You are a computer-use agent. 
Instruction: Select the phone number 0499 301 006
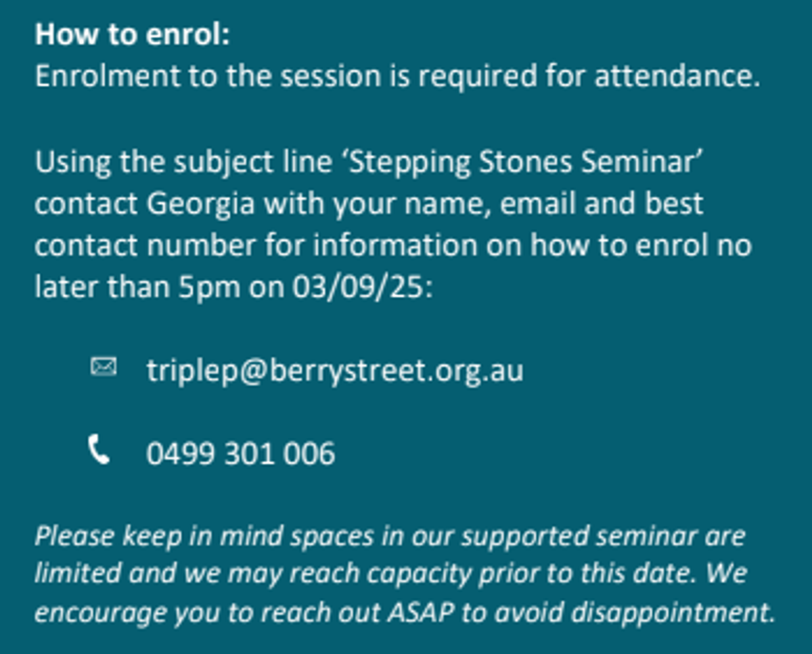click(x=241, y=454)
